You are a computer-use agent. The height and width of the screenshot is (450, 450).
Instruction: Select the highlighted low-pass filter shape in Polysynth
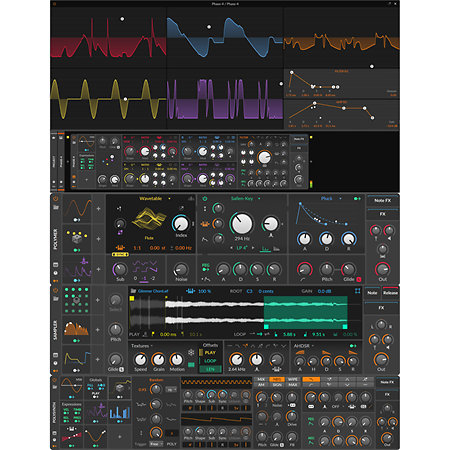click(311, 379)
